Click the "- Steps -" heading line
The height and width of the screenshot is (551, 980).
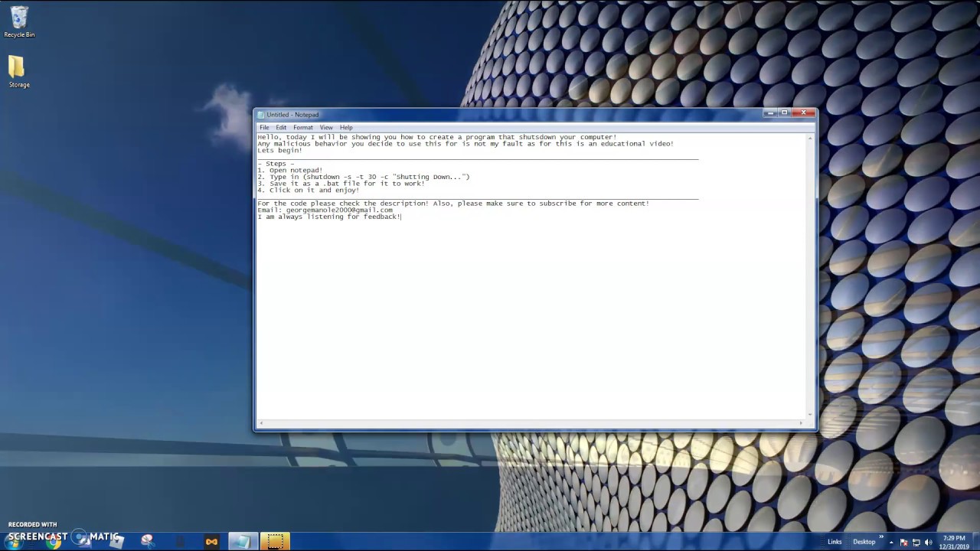(x=276, y=164)
